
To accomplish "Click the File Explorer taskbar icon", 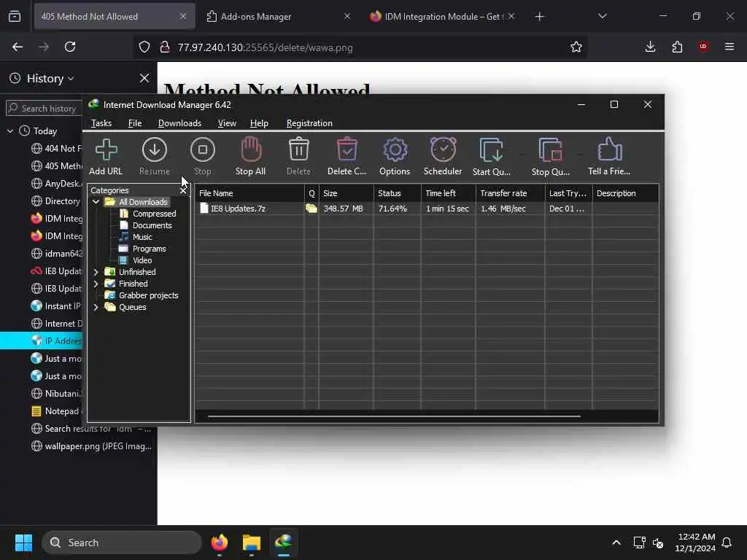I will [251, 542].
